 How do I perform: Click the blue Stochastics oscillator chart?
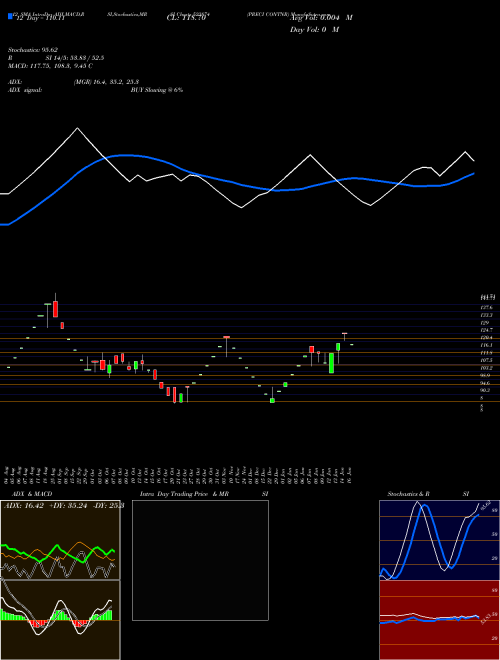(x=439, y=540)
